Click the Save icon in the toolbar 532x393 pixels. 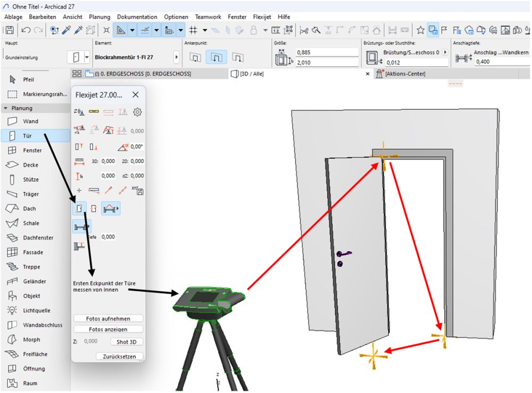pos(10,30)
